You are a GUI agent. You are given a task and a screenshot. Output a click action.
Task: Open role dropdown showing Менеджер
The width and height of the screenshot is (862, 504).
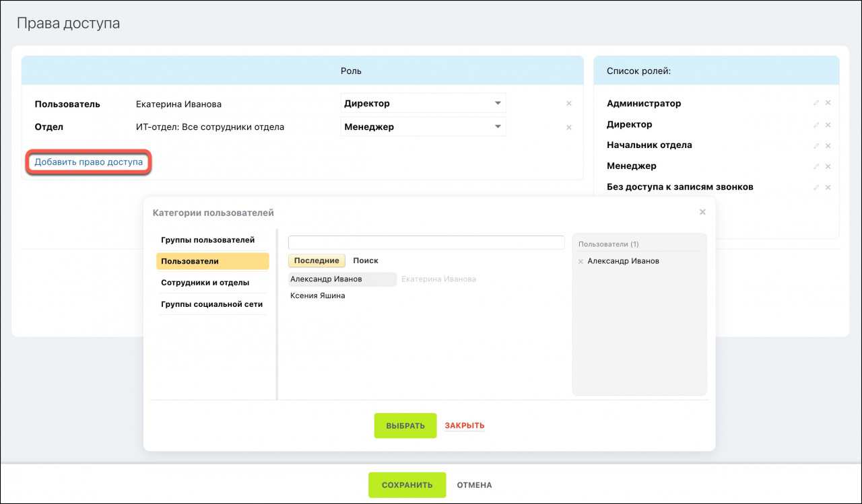pos(423,127)
